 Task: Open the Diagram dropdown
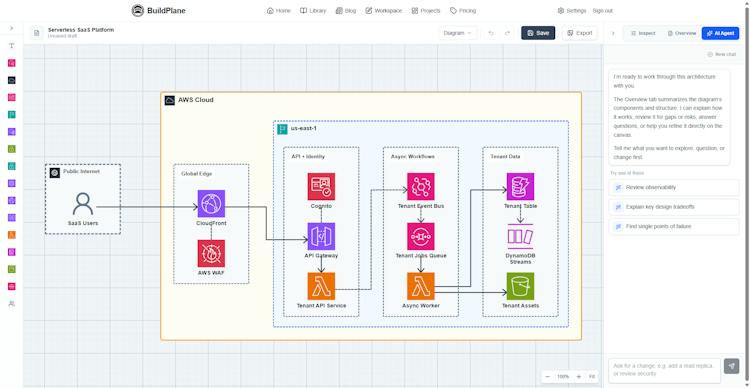[x=458, y=33]
